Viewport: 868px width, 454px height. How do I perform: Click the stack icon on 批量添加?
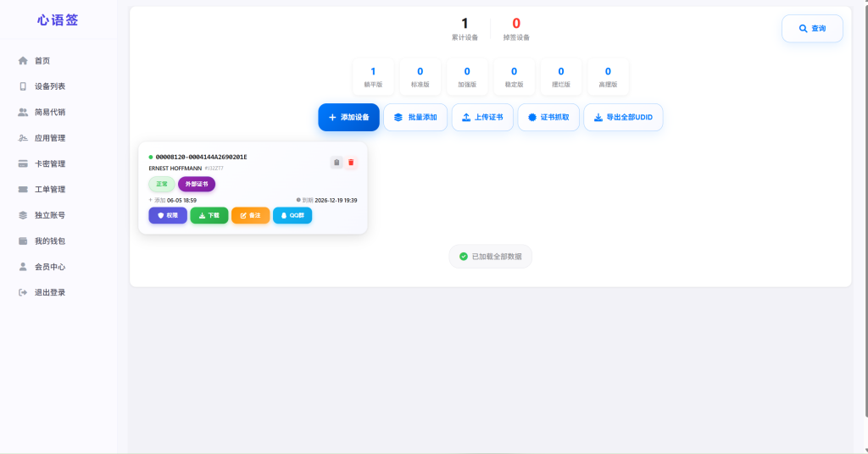pyautogui.click(x=398, y=117)
